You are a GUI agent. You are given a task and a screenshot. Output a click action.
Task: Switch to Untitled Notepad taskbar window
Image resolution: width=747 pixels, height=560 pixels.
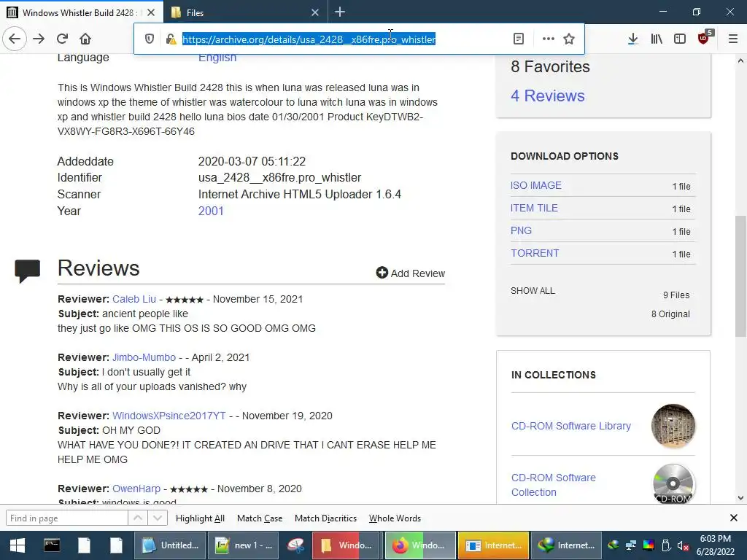click(x=170, y=545)
